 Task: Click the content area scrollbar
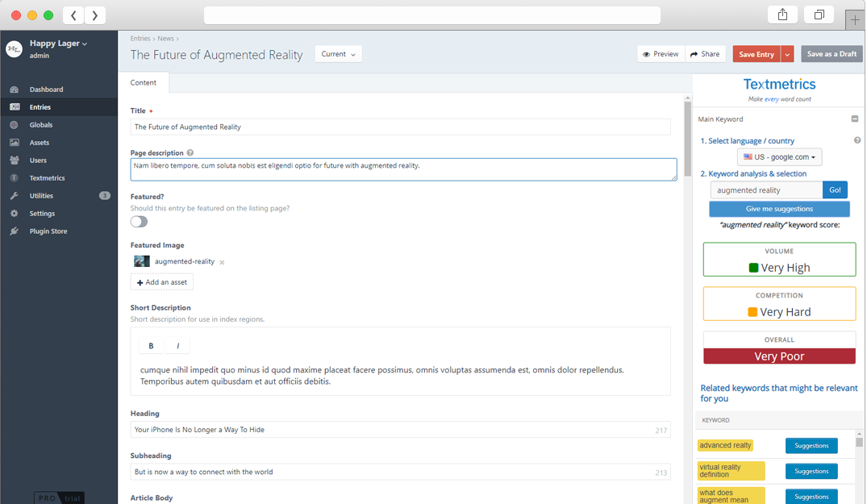point(687,138)
